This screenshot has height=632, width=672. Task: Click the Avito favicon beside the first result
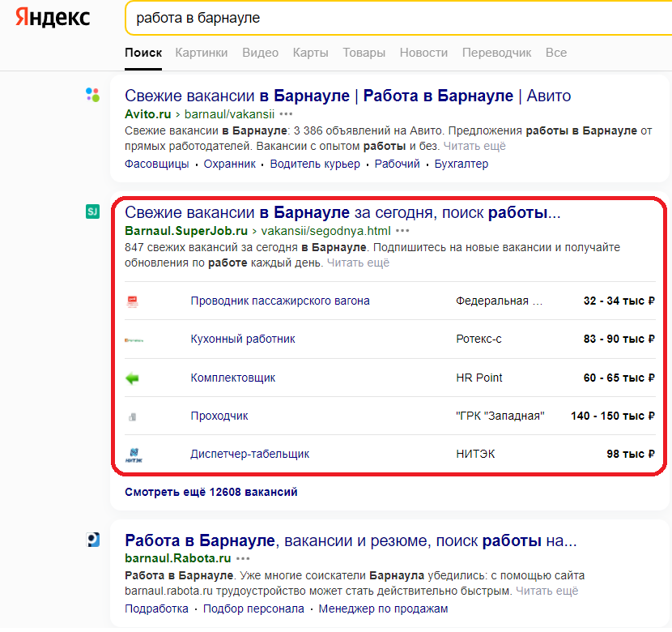(92, 95)
